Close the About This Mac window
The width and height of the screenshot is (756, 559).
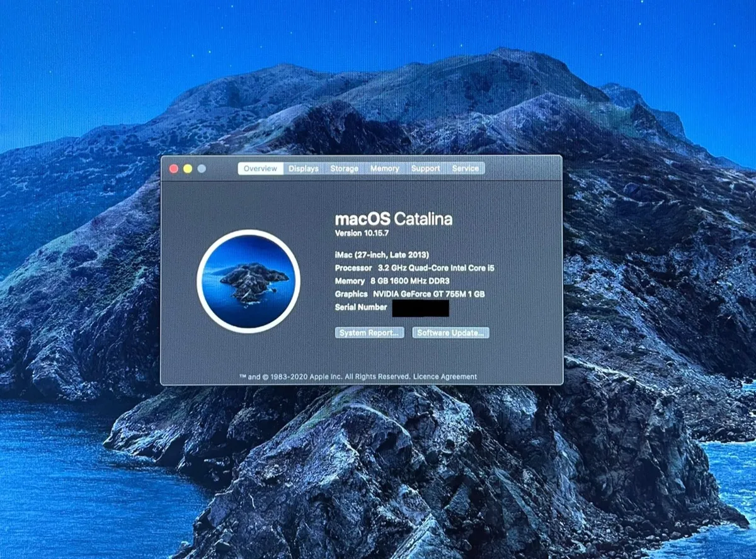pos(173,169)
